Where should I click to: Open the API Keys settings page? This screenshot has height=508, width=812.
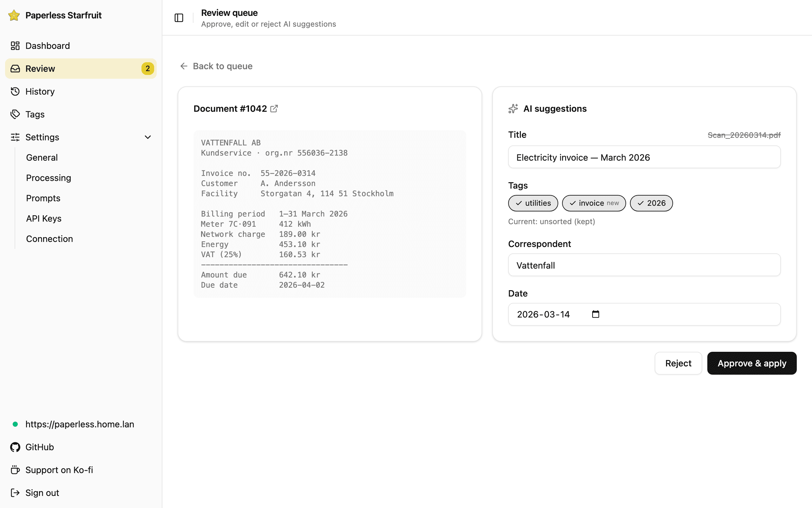coord(44,218)
